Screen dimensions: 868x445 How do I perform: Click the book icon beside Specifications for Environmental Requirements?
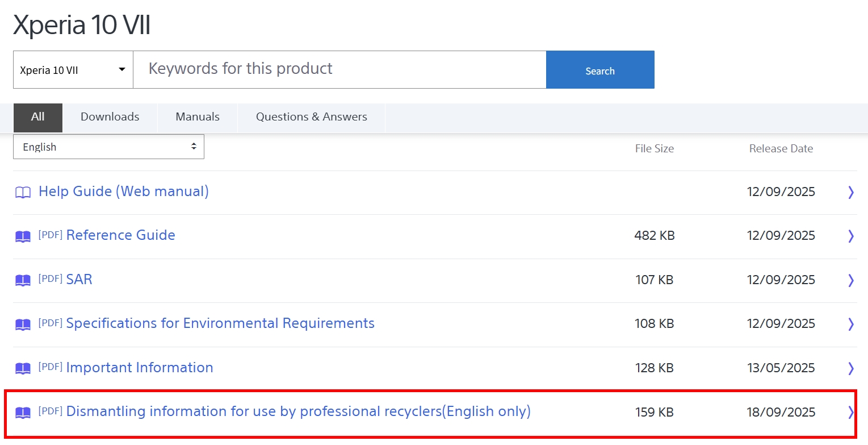(x=23, y=325)
